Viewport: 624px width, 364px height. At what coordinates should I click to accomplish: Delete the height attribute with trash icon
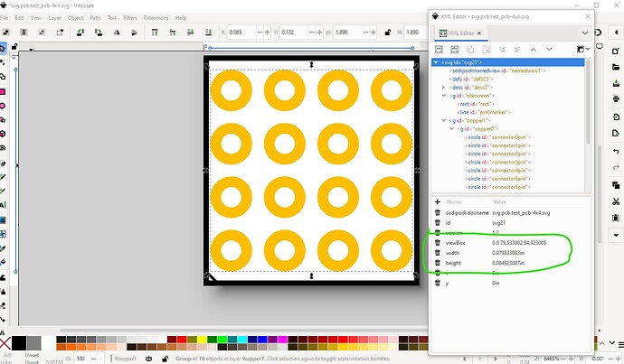pos(438,263)
